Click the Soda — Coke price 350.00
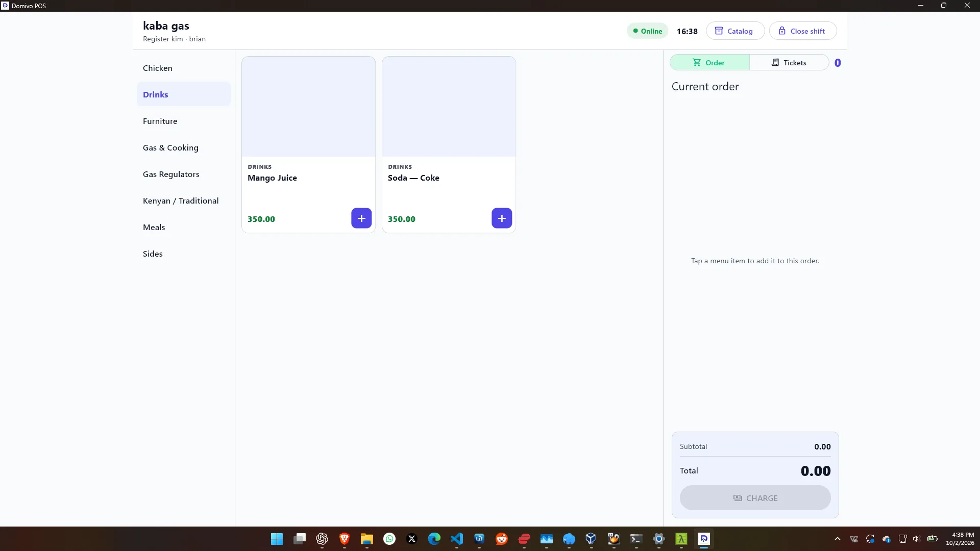This screenshot has height=551, width=980. tap(402, 219)
